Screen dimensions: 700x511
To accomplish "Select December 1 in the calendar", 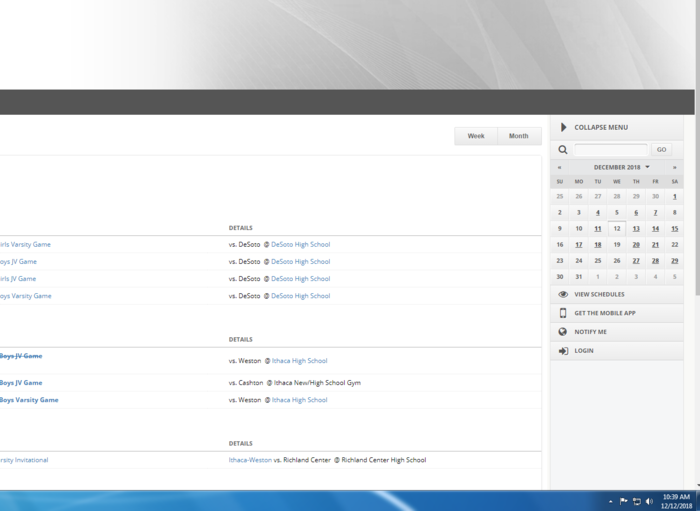I will [x=675, y=196].
